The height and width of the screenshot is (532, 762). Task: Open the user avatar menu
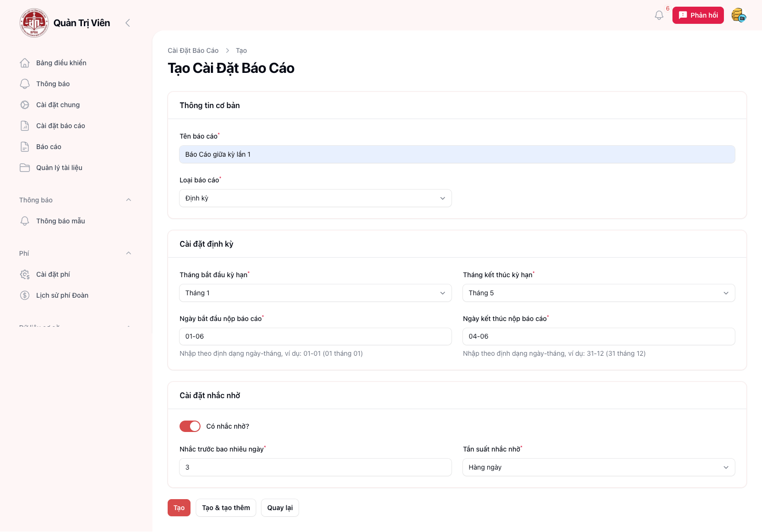(738, 15)
